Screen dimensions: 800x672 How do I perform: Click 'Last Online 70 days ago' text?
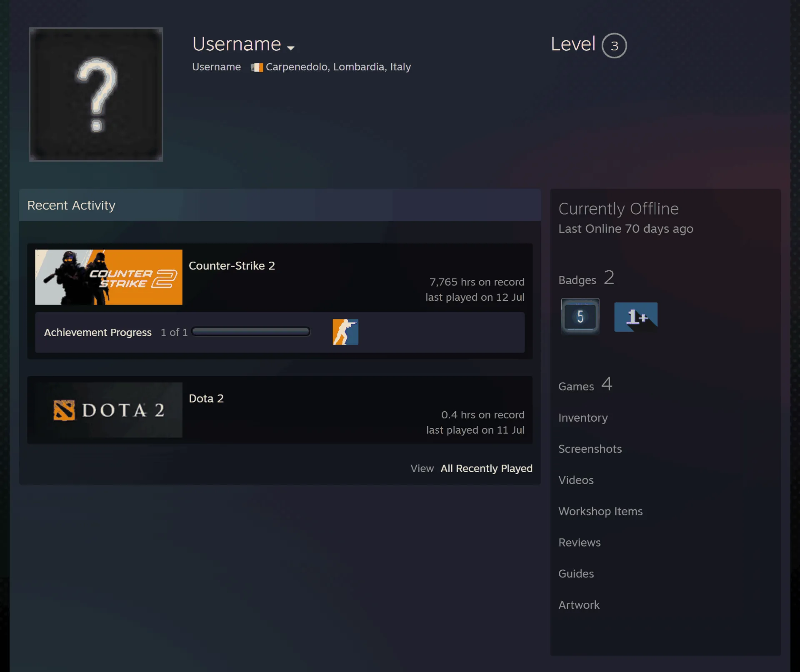pyautogui.click(x=625, y=229)
